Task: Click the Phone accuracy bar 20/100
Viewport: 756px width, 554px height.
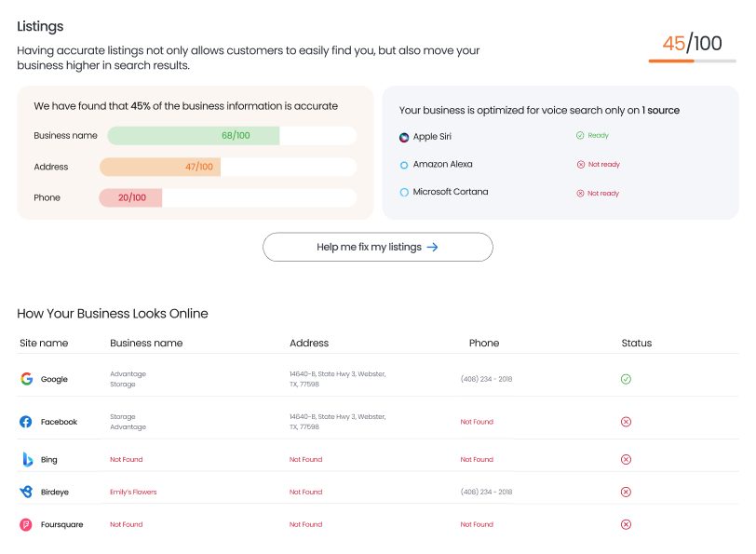Action: click(131, 197)
